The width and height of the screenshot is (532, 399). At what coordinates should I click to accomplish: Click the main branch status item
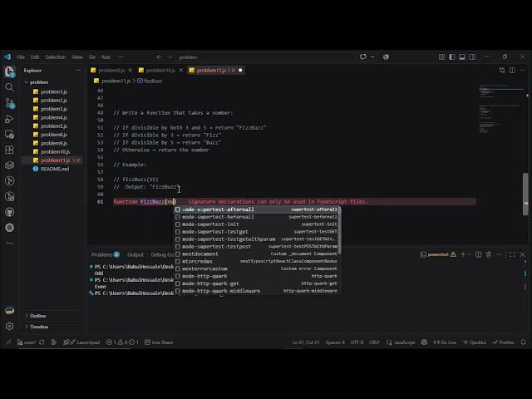27,342
